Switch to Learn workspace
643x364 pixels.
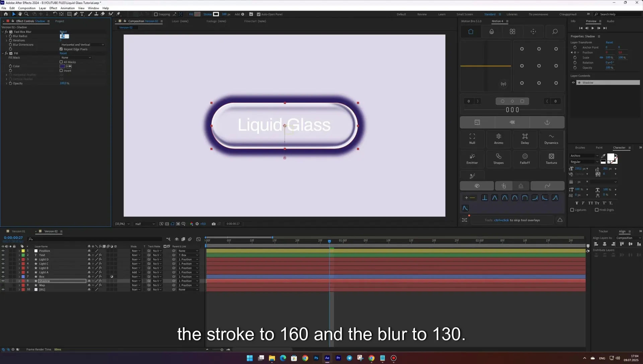coord(442,14)
